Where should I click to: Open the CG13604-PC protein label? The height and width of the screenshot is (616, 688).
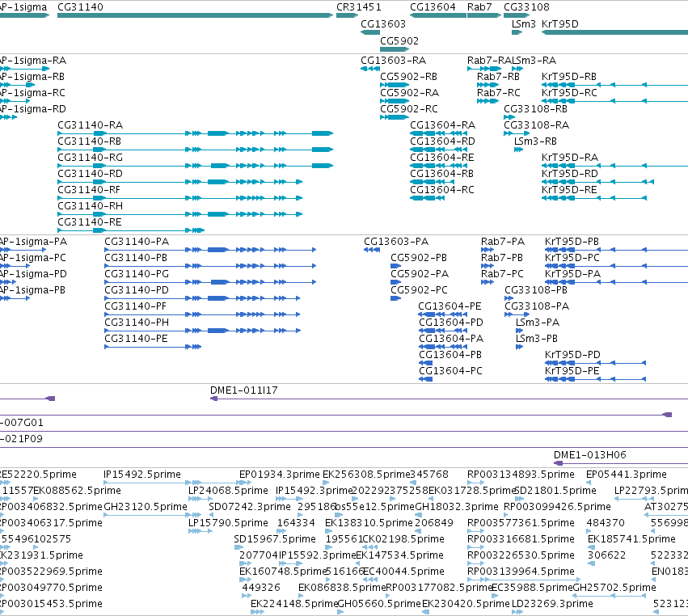450,371
